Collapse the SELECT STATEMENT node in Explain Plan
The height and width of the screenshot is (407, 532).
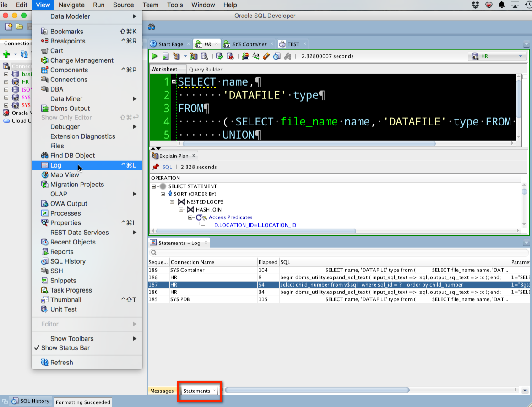point(154,186)
